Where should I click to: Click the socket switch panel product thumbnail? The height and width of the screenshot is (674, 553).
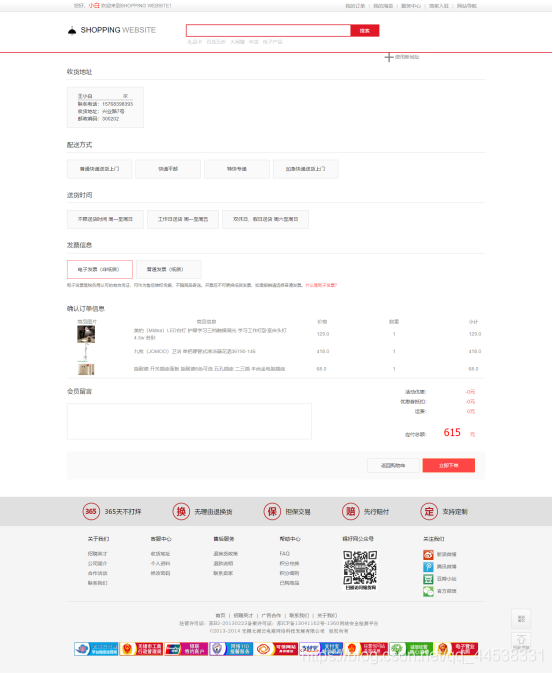coord(86,369)
